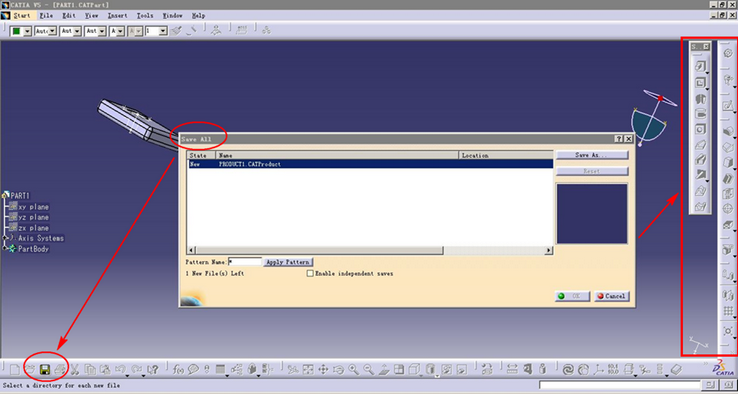Click the Print icon
This screenshot has height=394, width=738.
coord(60,370)
